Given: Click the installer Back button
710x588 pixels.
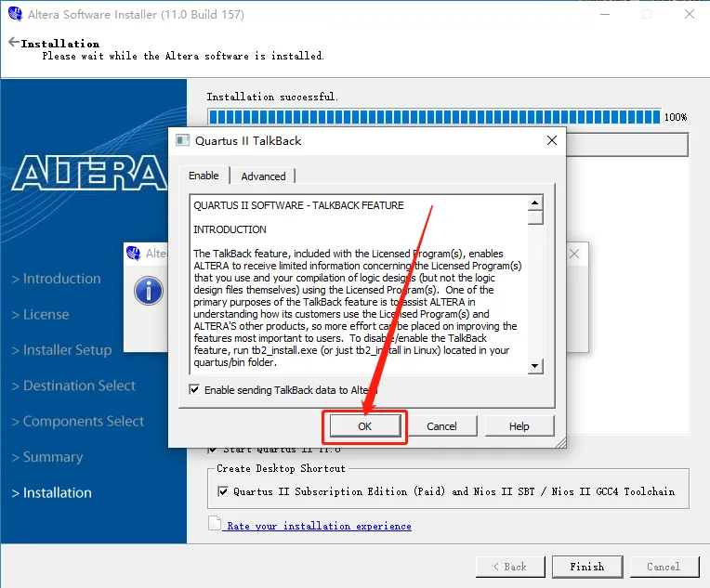Looking at the screenshot, I should 510,567.
